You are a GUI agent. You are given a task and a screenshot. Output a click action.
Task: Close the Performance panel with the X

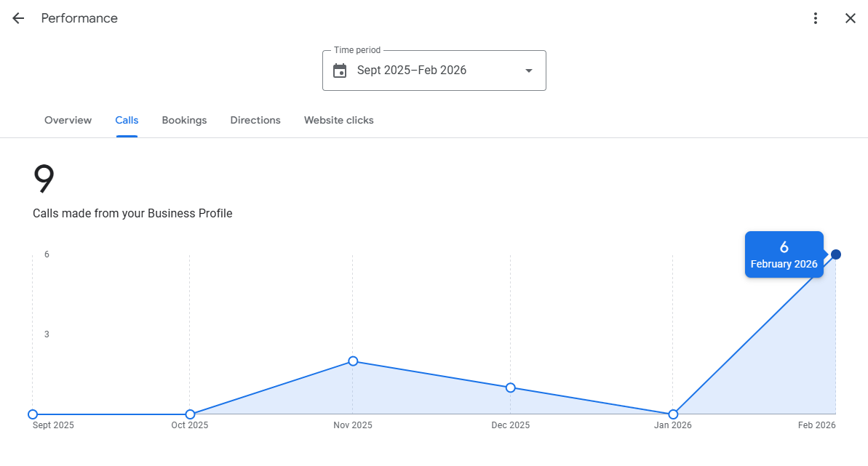coord(851,18)
